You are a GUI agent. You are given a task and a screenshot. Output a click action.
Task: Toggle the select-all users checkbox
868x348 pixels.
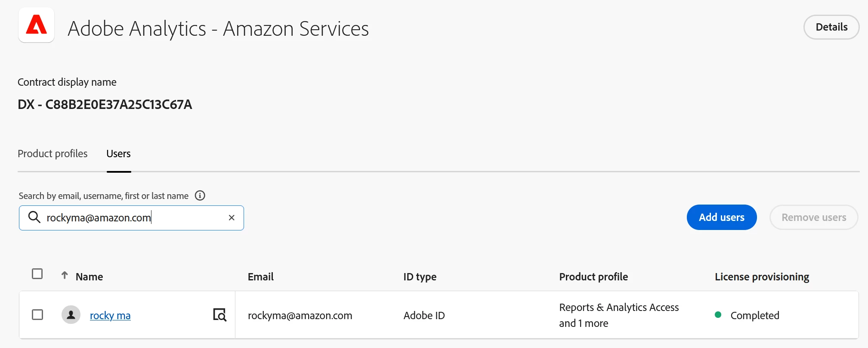pos(37,274)
